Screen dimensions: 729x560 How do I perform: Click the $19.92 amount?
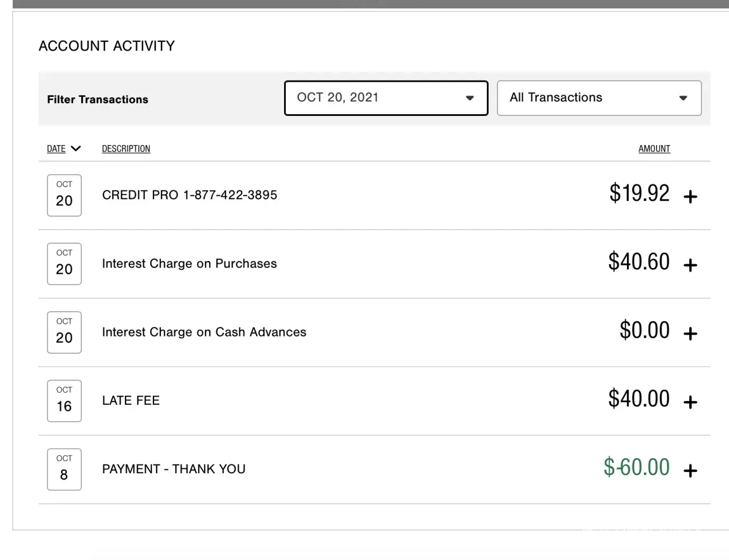coord(639,193)
